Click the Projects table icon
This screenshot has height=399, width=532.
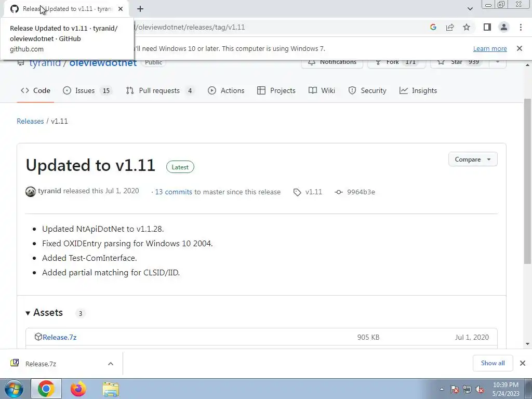(261, 90)
